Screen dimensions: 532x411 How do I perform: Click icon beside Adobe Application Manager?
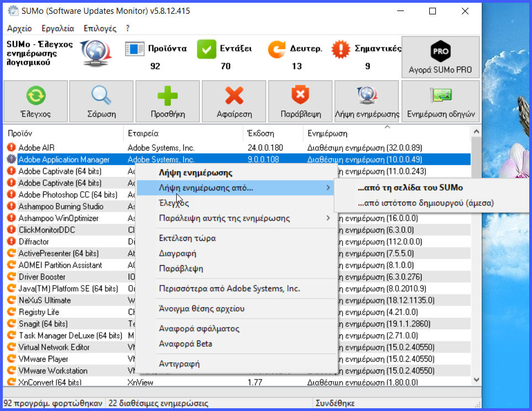(11, 159)
